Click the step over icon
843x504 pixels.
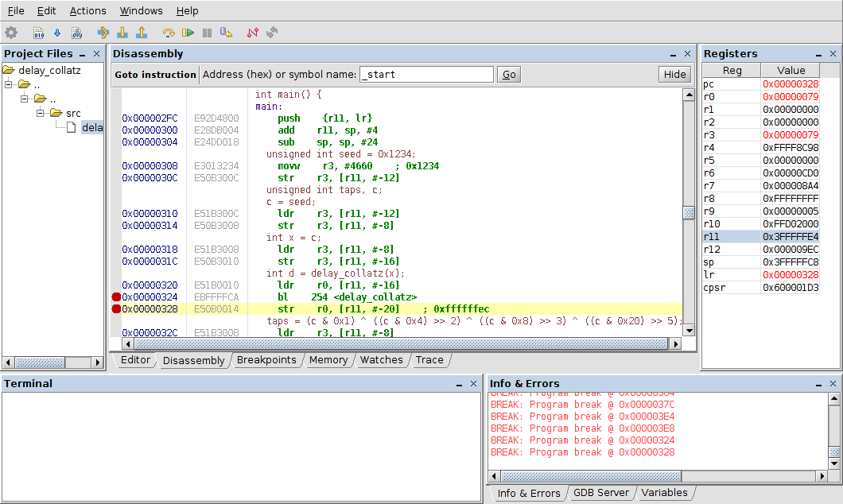103,33
